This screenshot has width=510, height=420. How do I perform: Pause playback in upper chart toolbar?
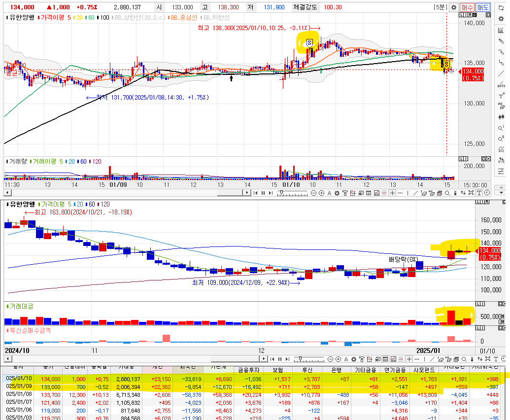pos(263,193)
